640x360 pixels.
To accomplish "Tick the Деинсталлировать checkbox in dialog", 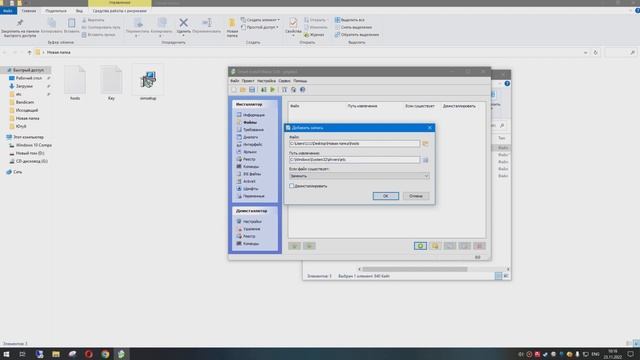I will click(x=291, y=186).
